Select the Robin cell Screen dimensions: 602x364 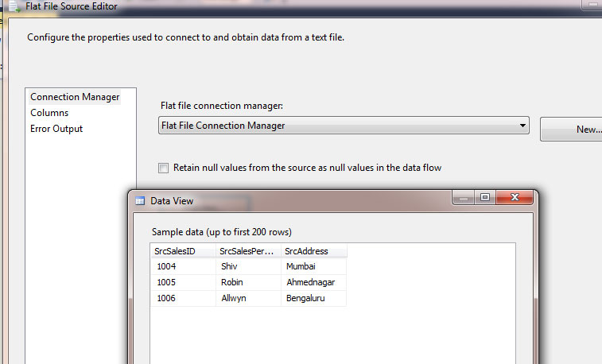pos(248,282)
